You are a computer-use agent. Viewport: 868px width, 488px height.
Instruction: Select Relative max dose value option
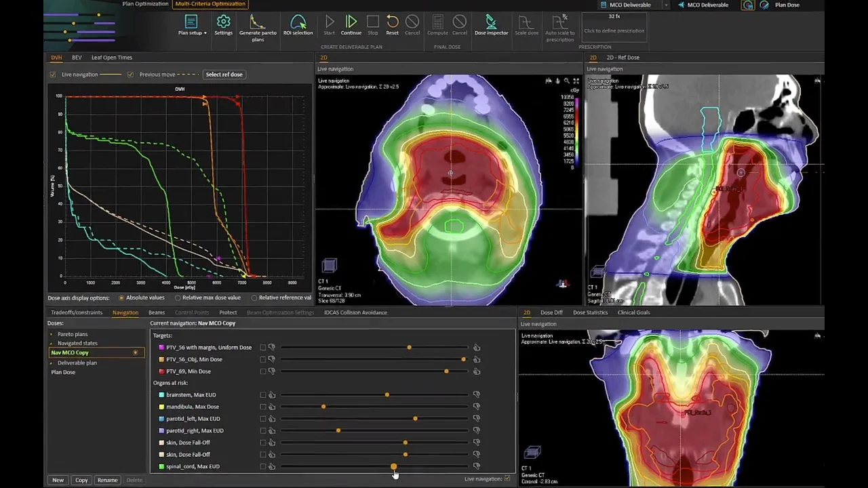[x=178, y=298]
